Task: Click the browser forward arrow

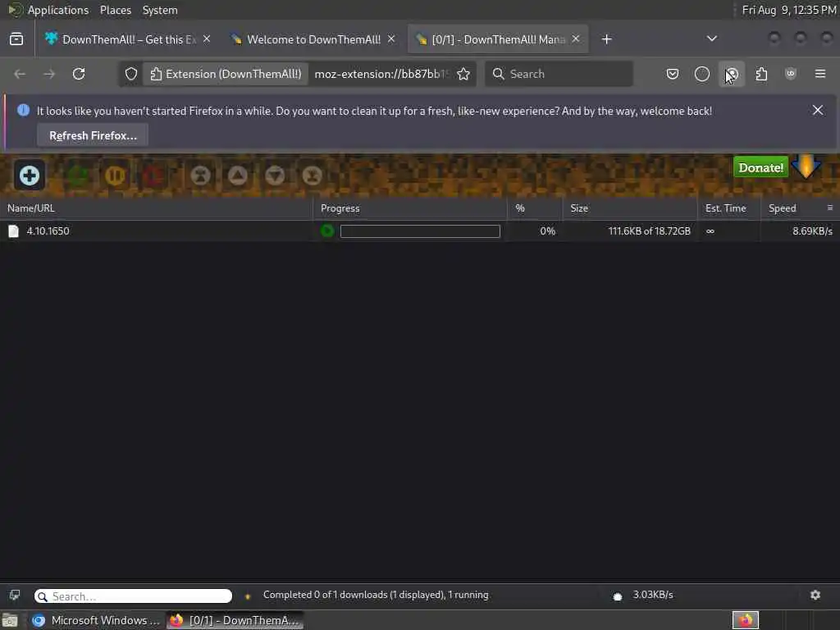Action: tap(49, 74)
